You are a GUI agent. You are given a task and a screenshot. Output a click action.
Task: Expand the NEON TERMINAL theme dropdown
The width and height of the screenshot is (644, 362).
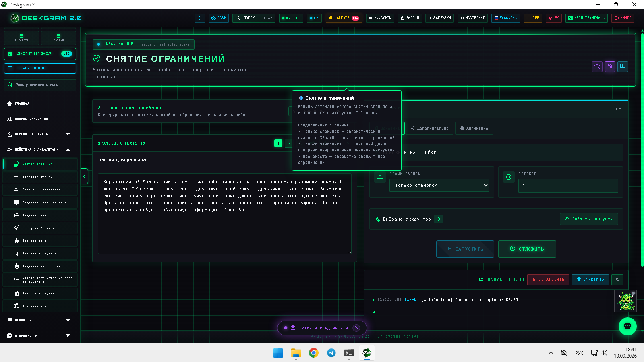point(586,18)
